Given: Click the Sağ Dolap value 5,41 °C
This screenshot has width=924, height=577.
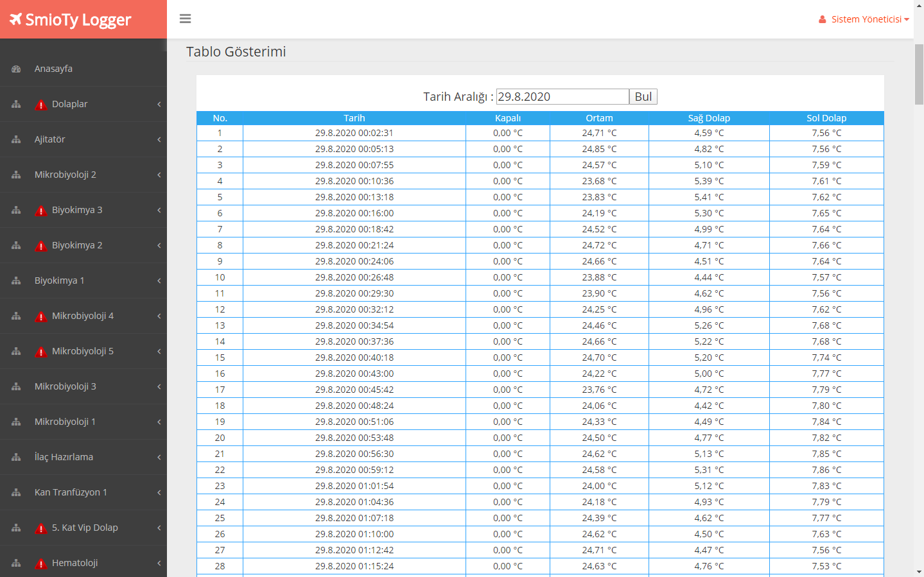Looking at the screenshot, I should point(709,197).
